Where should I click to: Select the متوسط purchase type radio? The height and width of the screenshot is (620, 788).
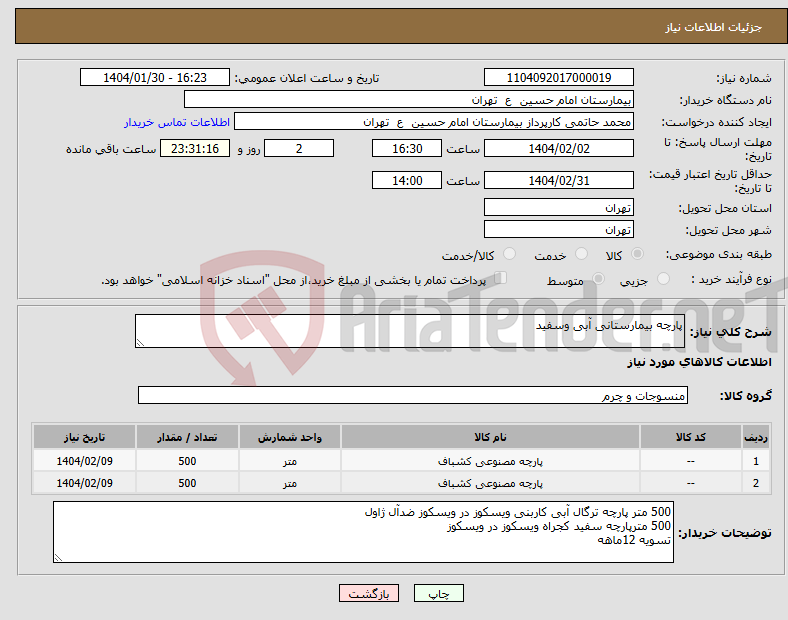click(x=598, y=278)
